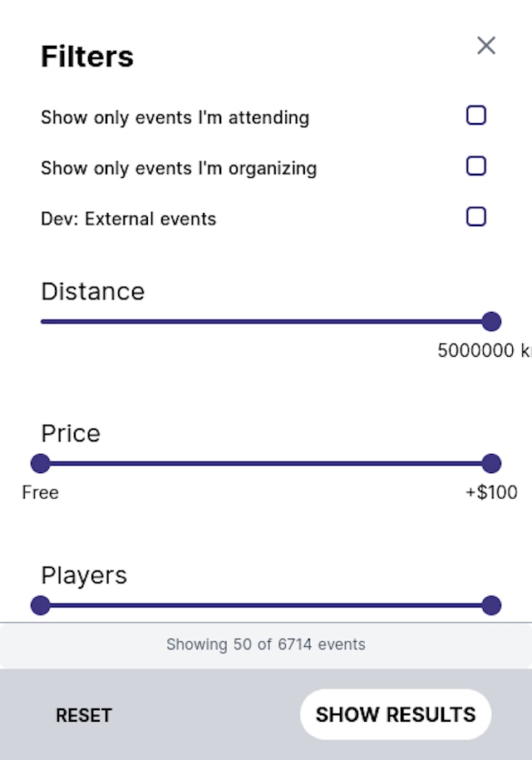532x760 pixels.
Task: Click the middle of Distance slider track
Action: point(266,321)
